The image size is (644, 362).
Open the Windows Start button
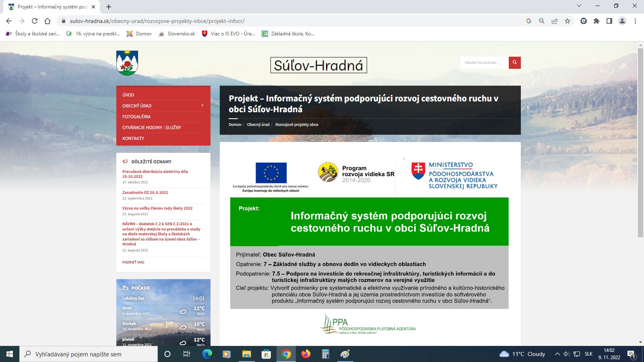10,354
